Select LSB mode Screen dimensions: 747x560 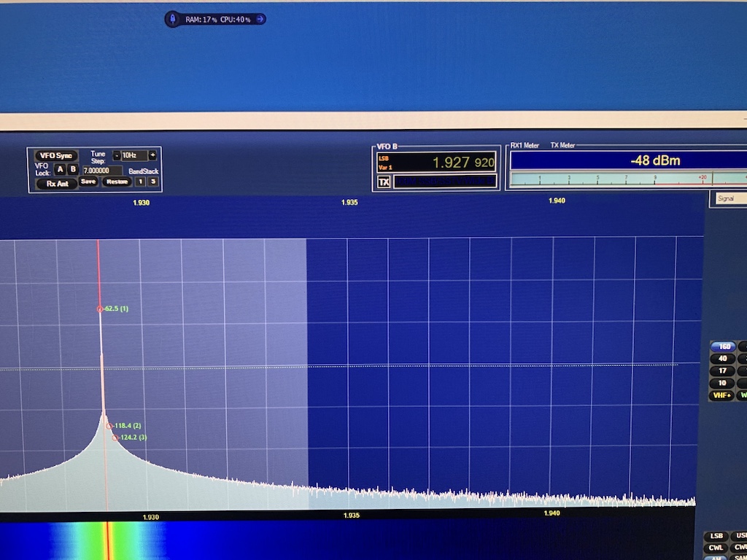(x=716, y=536)
